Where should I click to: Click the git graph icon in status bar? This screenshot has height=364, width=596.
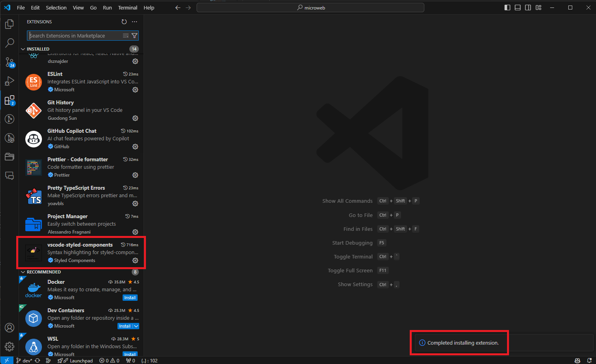click(x=48, y=360)
